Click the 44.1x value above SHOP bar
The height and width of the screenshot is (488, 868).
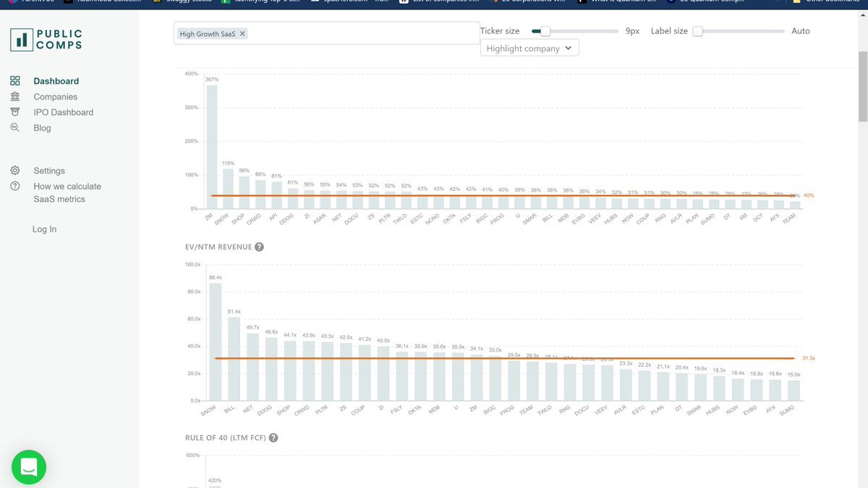click(290, 335)
